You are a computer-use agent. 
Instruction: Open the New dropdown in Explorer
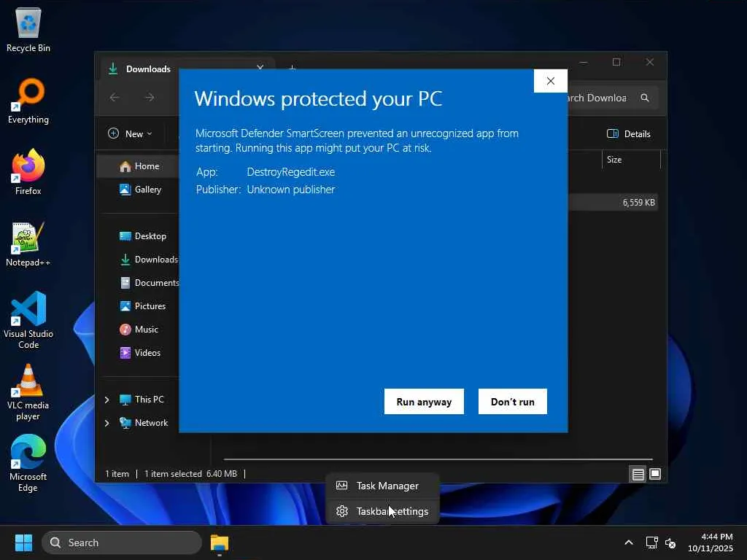(130, 134)
